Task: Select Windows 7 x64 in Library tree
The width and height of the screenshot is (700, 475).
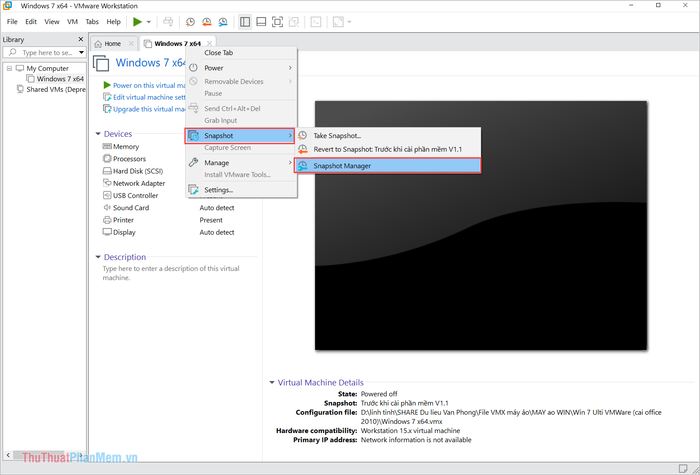Action: point(55,79)
